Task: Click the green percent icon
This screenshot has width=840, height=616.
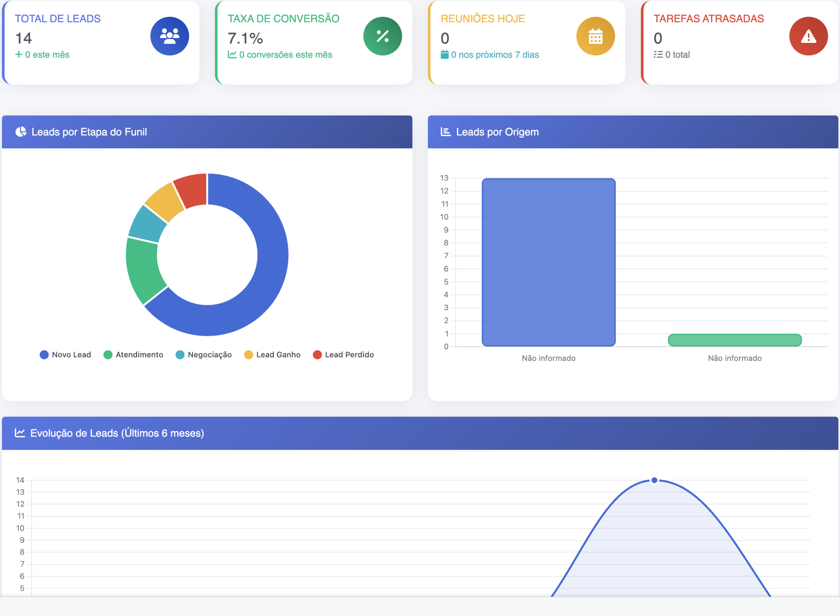Action: [382, 36]
